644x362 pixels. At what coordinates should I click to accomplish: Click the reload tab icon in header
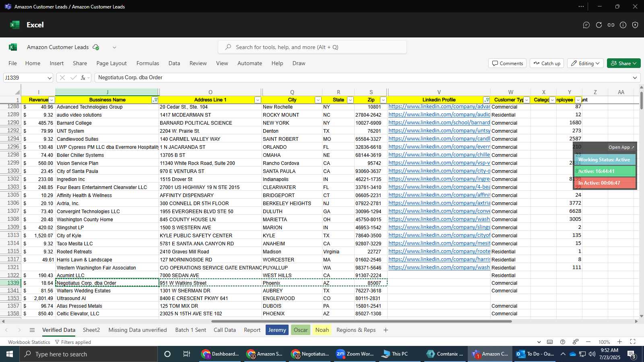[599, 25]
